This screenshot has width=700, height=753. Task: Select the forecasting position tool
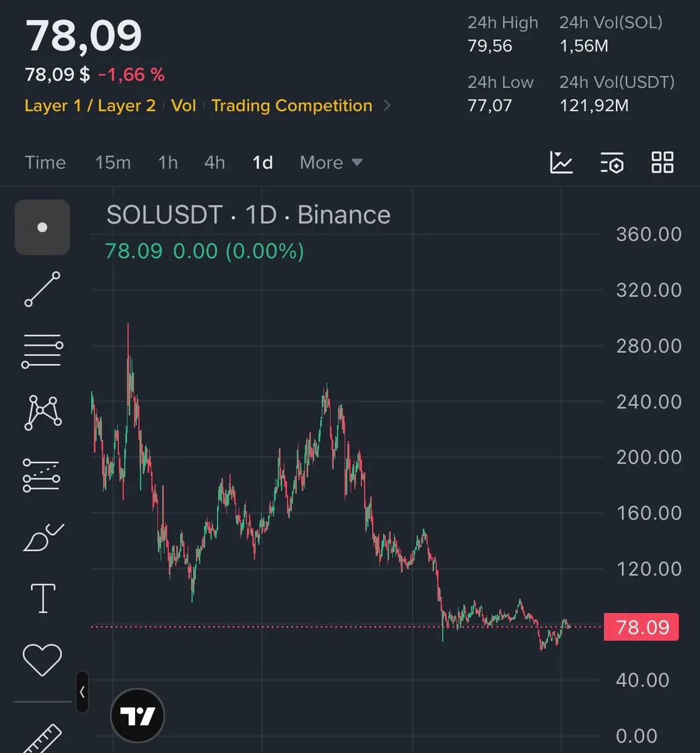tap(41, 475)
